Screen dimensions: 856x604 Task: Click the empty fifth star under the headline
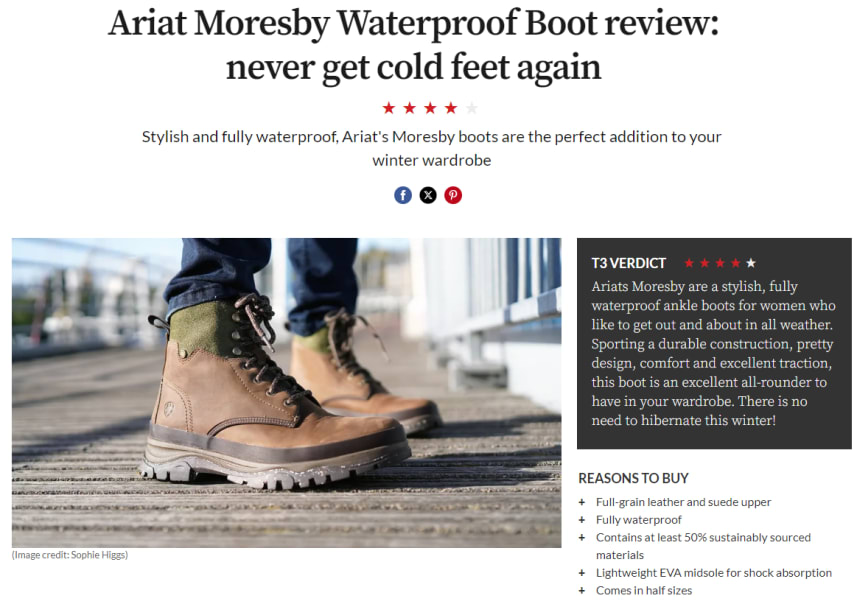point(472,108)
